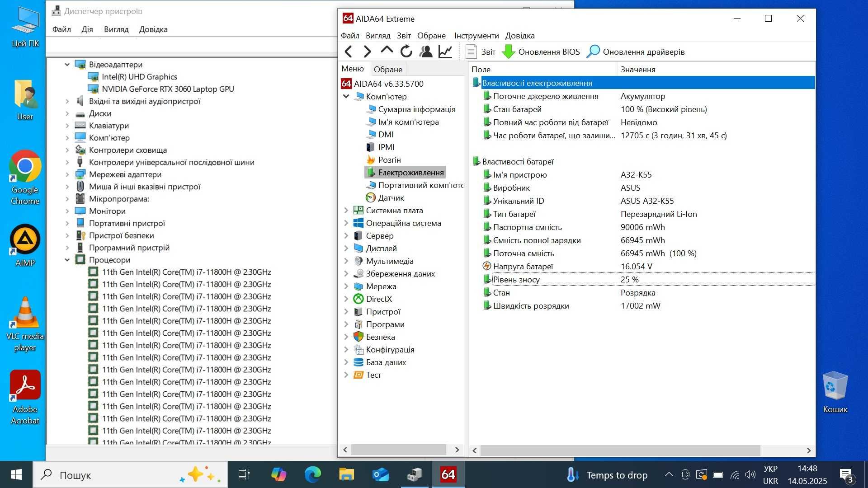Click Оновлення BIOS toolbar button
This screenshot has height=488, width=868.
[541, 52]
